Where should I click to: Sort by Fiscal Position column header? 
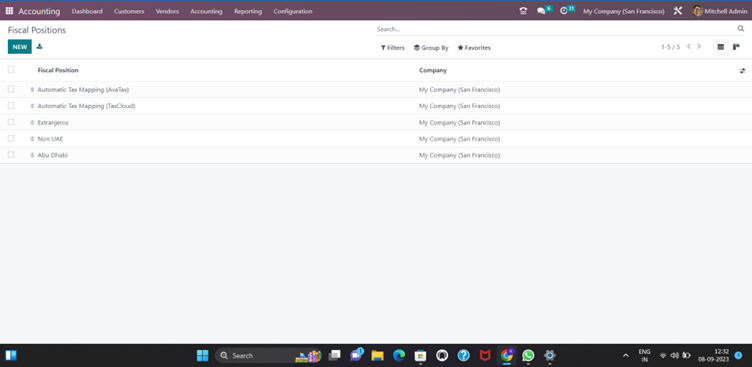point(58,71)
